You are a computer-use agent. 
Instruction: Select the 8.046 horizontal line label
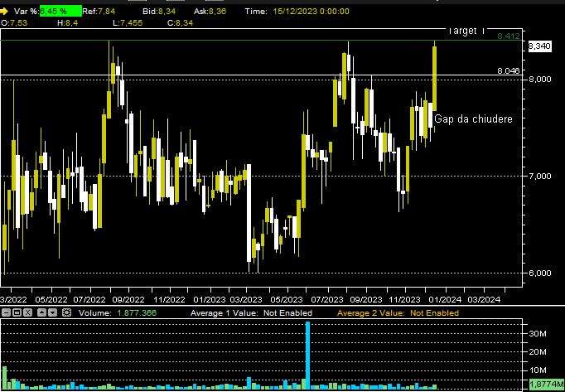[x=509, y=70]
